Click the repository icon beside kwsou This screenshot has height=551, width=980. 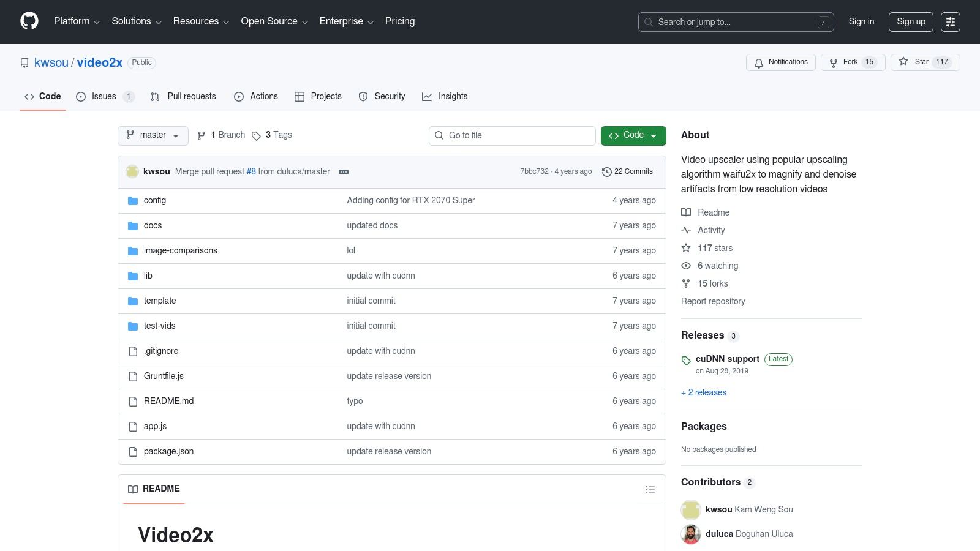pyautogui.click(x=24, y=63)
